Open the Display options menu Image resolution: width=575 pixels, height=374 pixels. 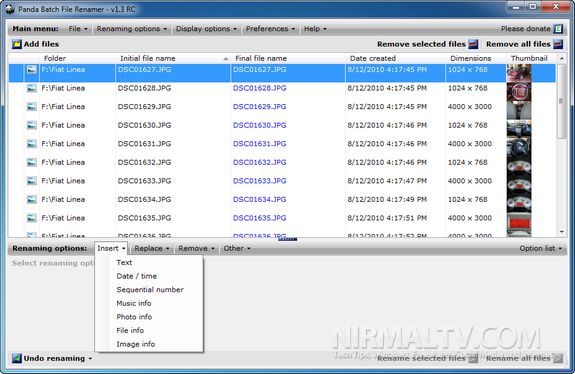point(206,29)
